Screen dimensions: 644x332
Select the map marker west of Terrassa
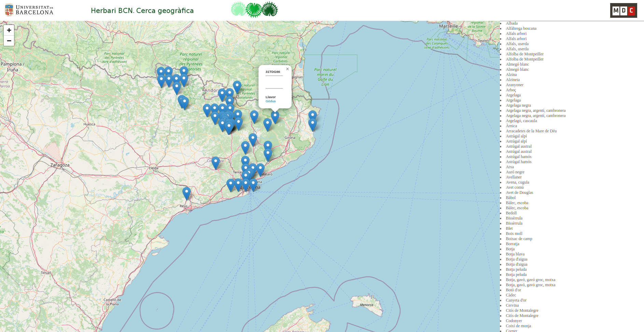[215, 162]
